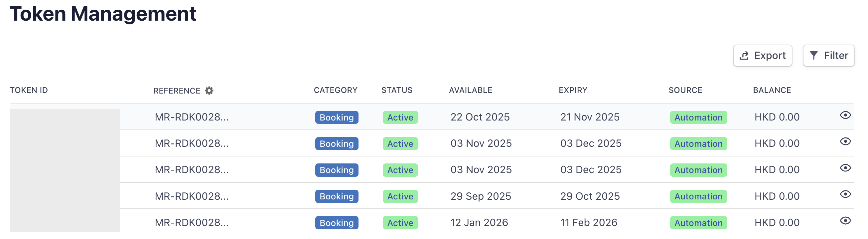Click the Available column header

click(470, 90)
